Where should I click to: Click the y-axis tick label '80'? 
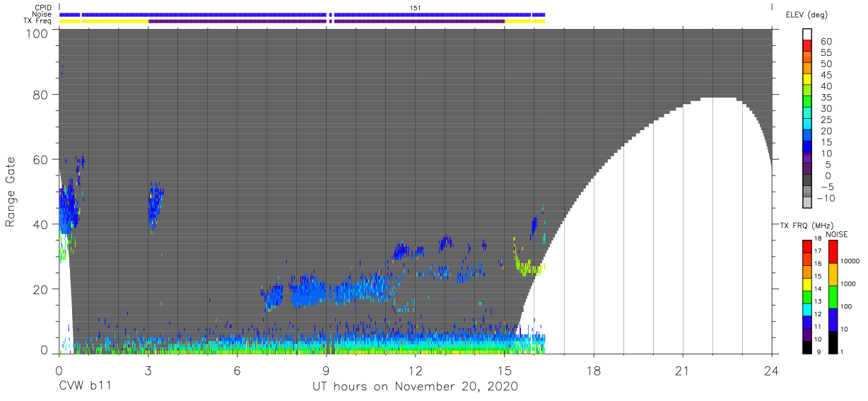point(41,95)
